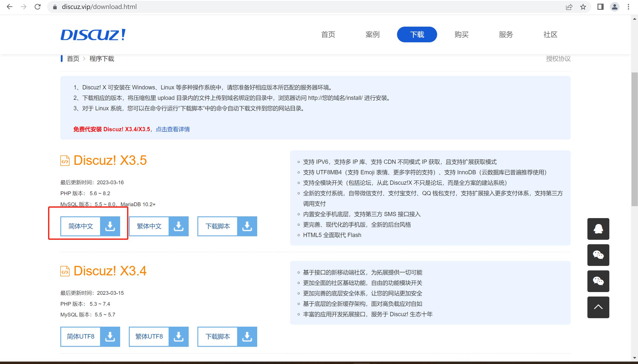Click 支持 IPV6 feature line

[x=400, y=162]
